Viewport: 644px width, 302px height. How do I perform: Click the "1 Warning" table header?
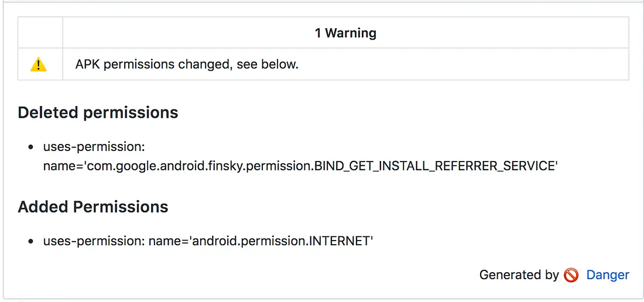(x=345, y=33)
